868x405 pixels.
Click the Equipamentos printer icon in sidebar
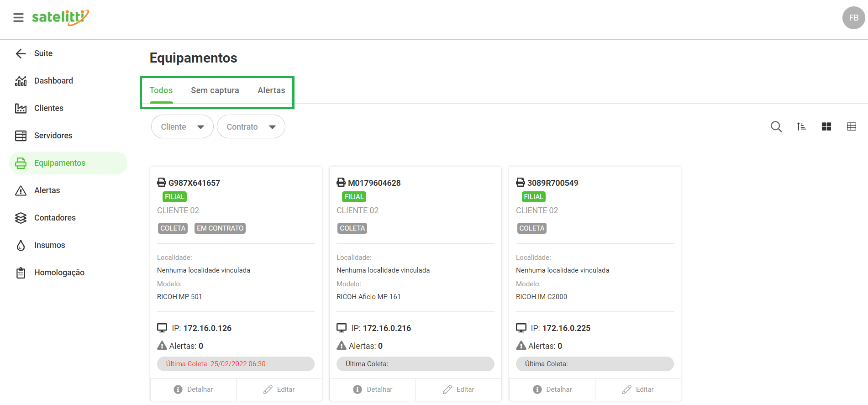tap(21, 163)
